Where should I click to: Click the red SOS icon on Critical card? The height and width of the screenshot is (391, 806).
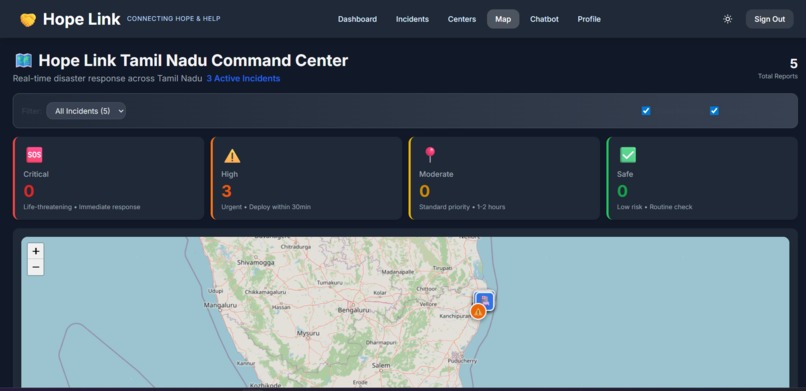click(x=34, y=155)
